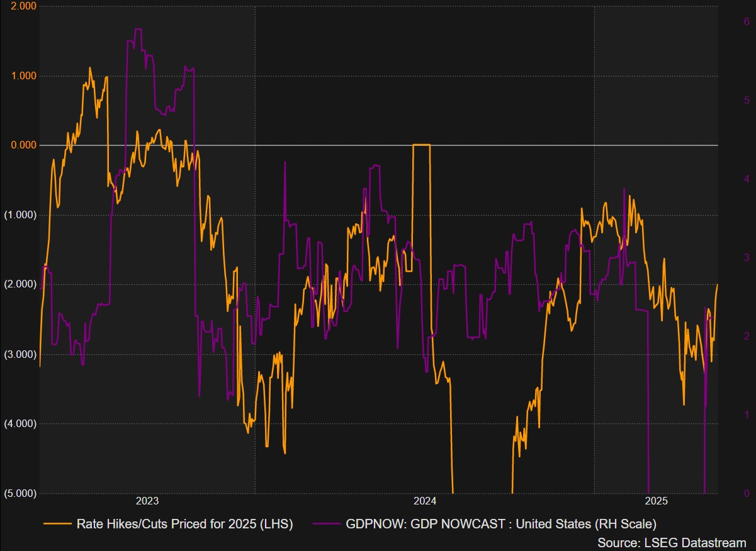
Task: Click the purple GDPNOW peak near 6 in early 2023
Action: pos(138,29)
